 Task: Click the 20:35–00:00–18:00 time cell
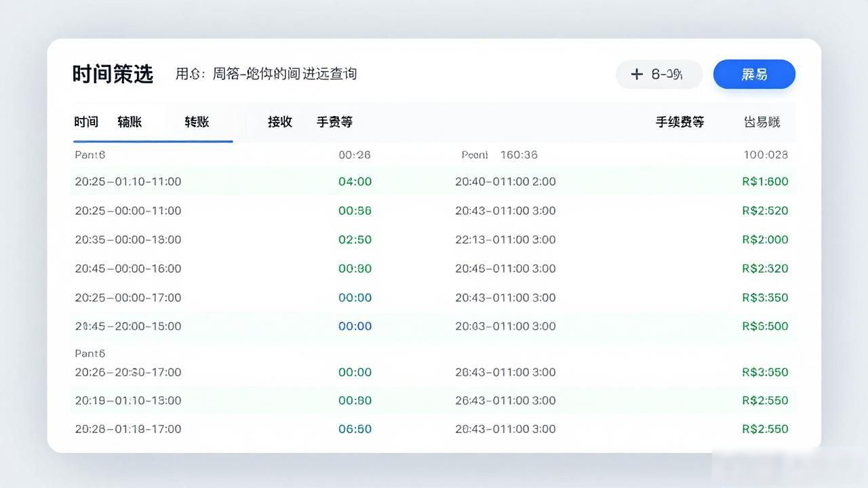[x=128, y=239]
